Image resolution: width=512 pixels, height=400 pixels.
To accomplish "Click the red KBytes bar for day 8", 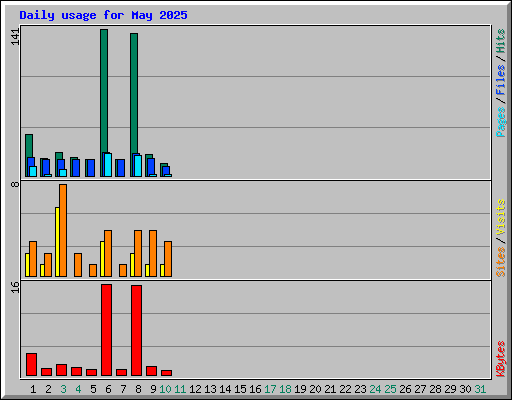I will [x=136, y=330].
